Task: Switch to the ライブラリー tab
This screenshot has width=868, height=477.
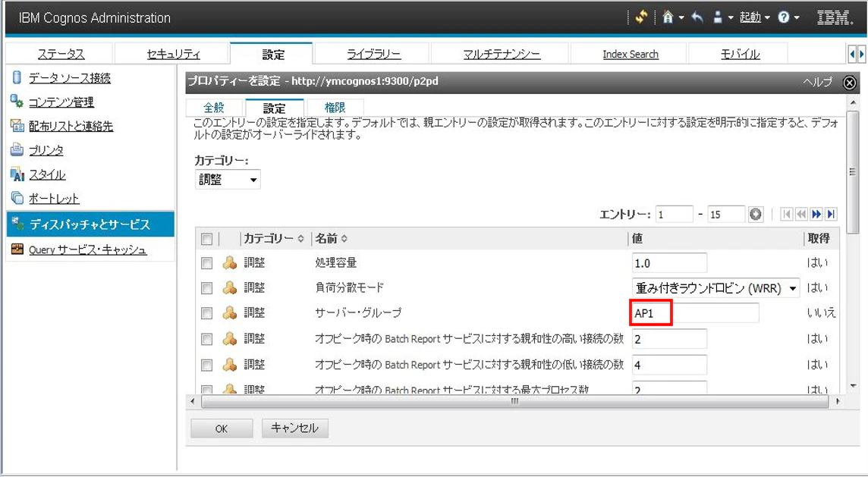Action: click(x=373, y=54)
